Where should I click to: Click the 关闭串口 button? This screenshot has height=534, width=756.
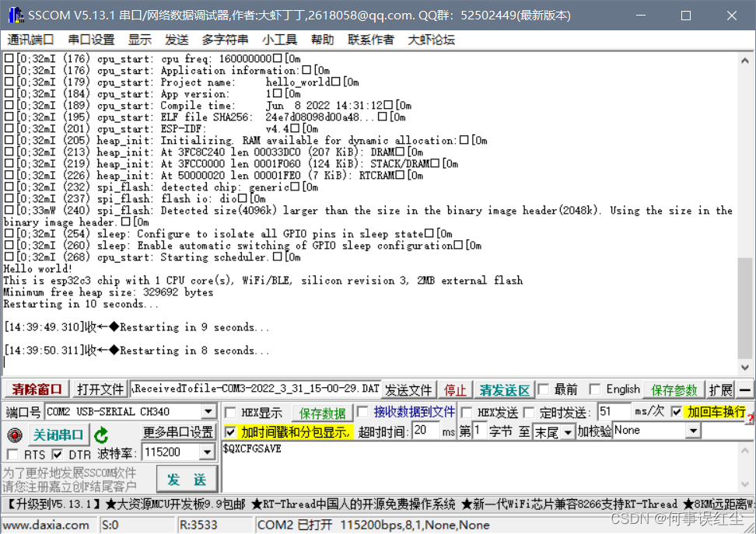[x=58, y=435]
